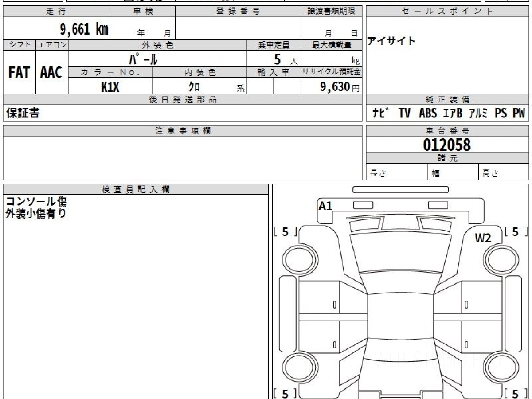The image size is (532, 399).
Task: Select the color code K1X
Action: [110, 87]
